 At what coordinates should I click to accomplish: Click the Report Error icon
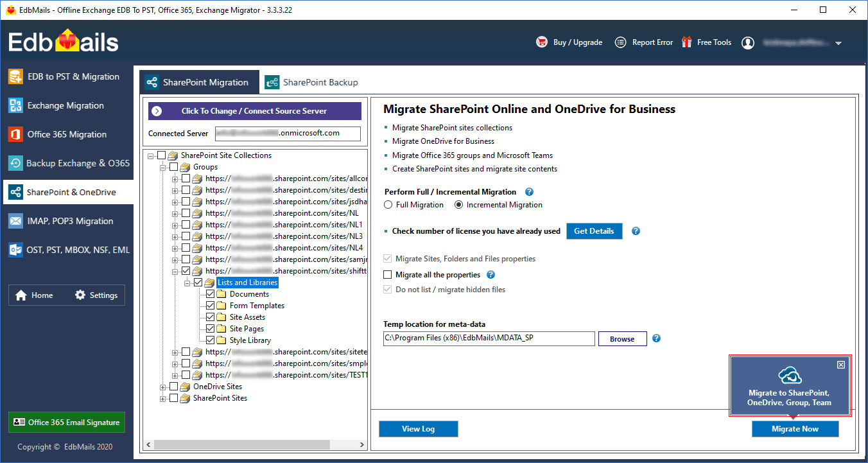click(620, 42)
